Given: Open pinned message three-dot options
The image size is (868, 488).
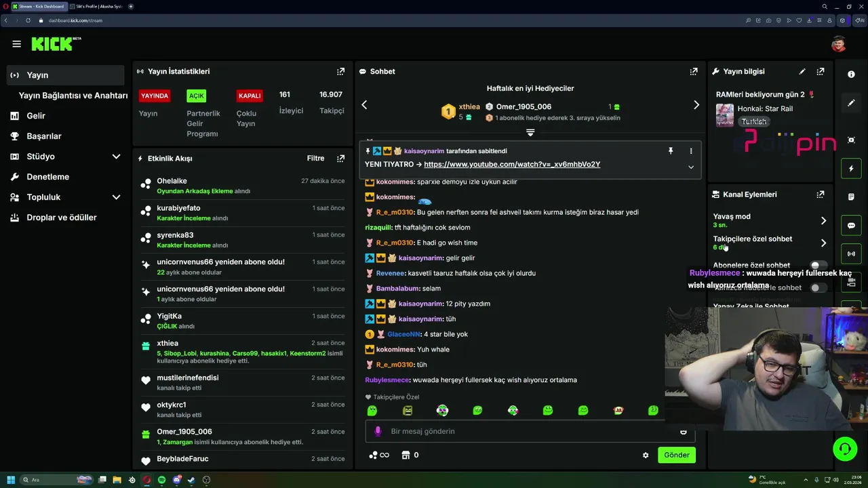Looking at the screenshot, I should point(691,151).
